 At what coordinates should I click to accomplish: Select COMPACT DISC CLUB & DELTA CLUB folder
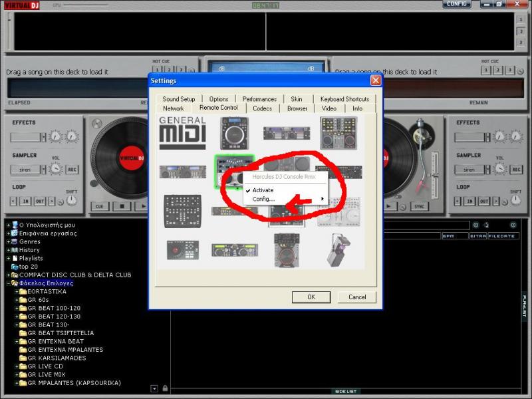point(75,275)
